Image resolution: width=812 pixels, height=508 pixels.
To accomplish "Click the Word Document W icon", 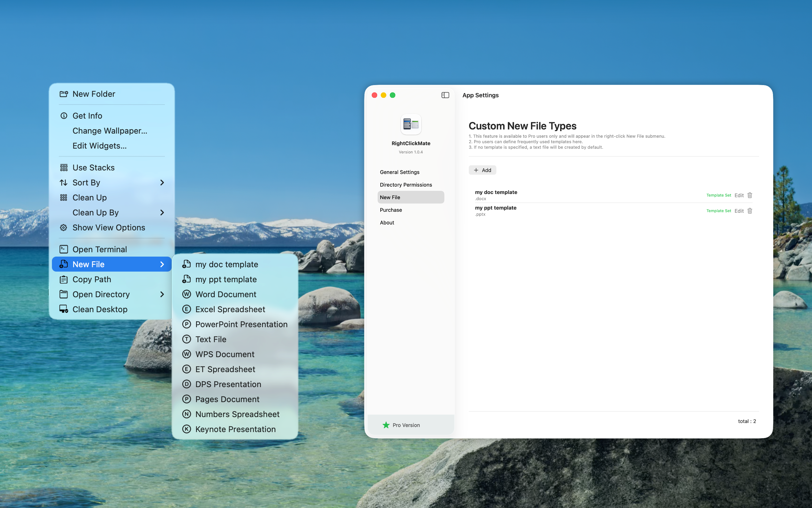I will pyautogui.click(x=187, y=294).
